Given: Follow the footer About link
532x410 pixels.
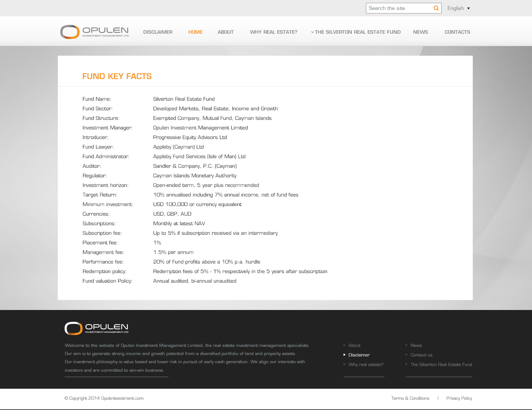Looking at the screenshot, I should coord(354,345).
